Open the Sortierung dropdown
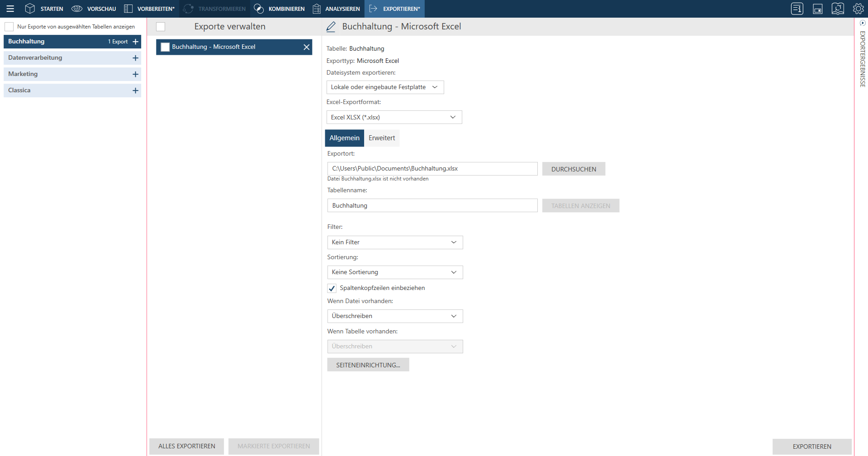The image size is (868, 456). pyautogui.click(x=395, y=272)
